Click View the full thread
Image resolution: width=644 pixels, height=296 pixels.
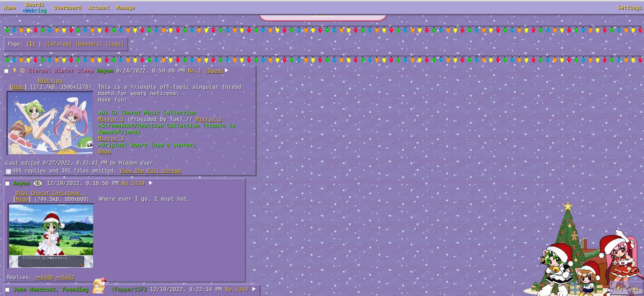click(x=150, y=171)
